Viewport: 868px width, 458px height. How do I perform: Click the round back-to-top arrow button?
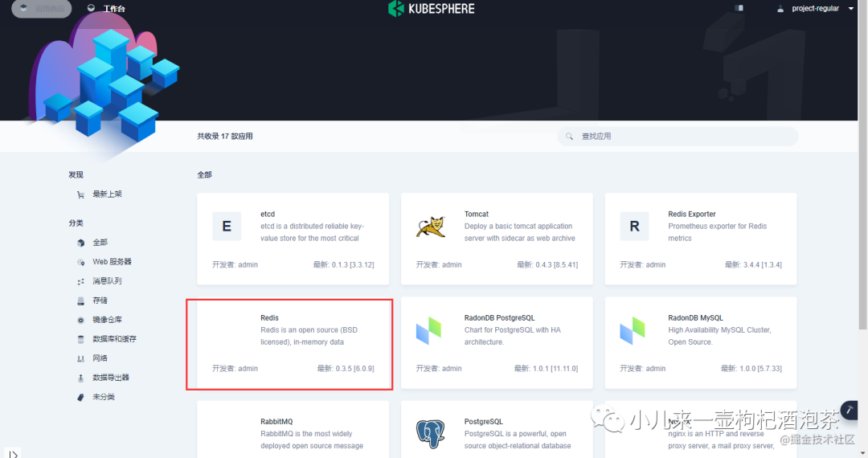click(850, 410)
